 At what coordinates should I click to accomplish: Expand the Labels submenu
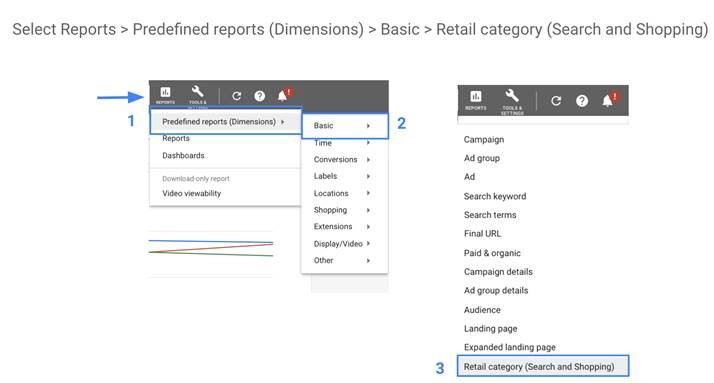click(345, 176)
